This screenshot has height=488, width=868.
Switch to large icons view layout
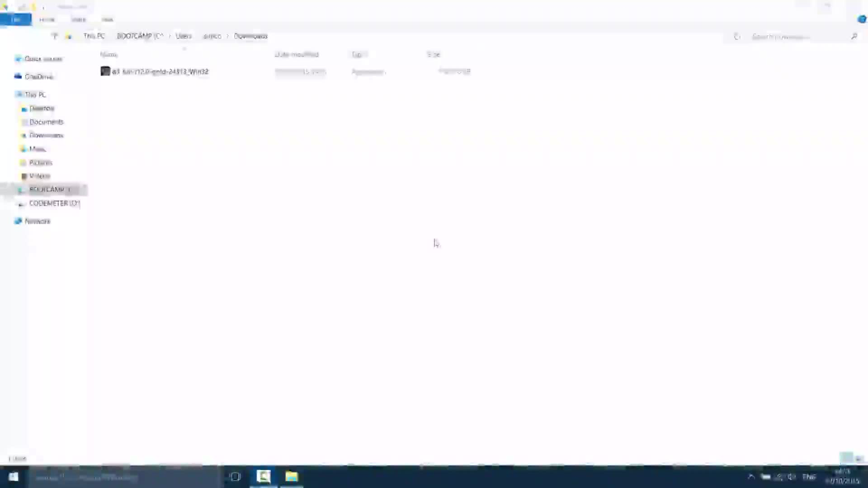[859, 459]
